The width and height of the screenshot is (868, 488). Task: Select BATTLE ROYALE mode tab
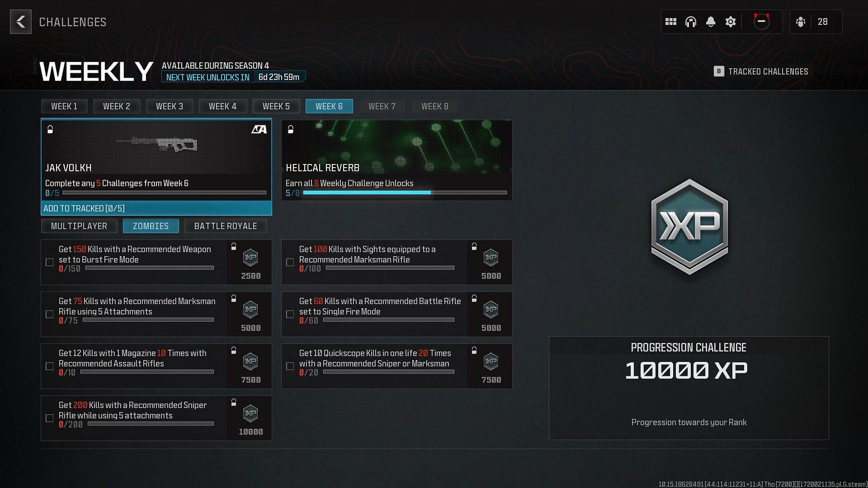click(x=226, y=226)
